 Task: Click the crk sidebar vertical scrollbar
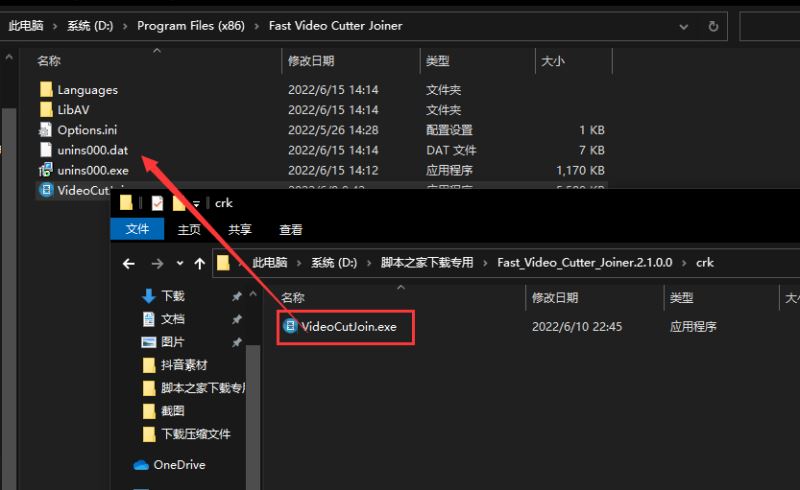[x=253, y=416]
